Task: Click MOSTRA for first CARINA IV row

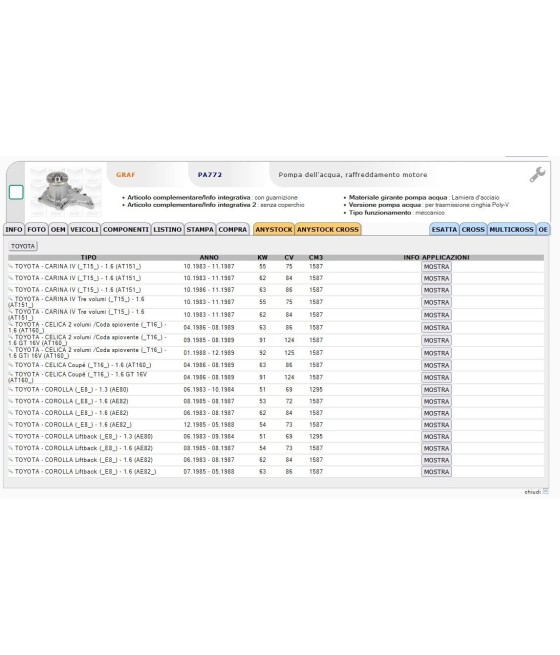Action: click(436, 267)
